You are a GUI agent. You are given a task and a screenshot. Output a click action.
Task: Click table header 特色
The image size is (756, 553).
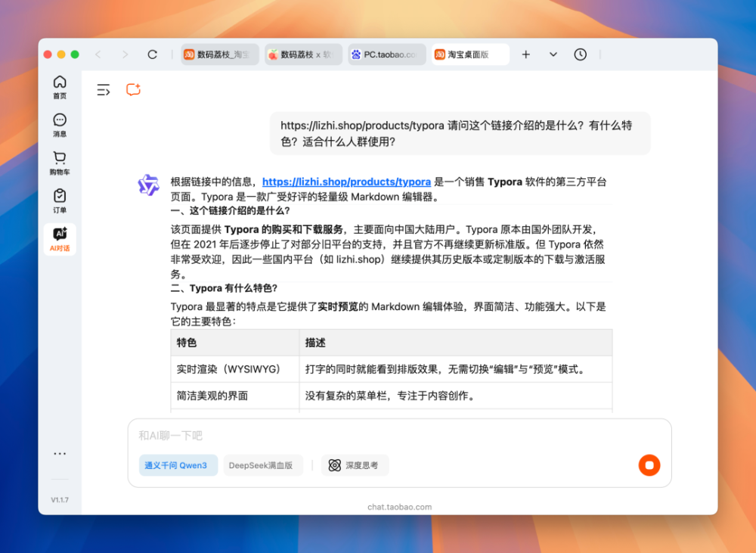pos(235,343)
